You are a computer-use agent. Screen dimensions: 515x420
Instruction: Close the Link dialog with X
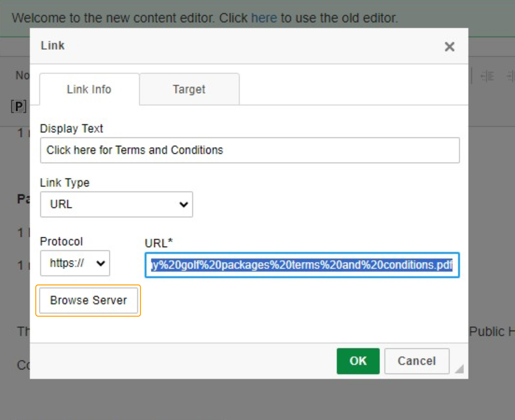click(x=449, y=47)
